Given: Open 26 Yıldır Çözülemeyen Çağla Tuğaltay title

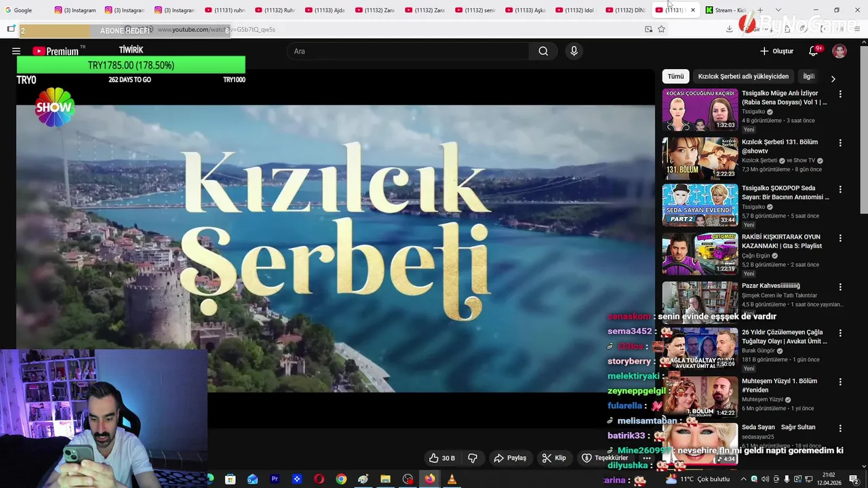Looking at the screenshot, I should (x=784, y=337).
